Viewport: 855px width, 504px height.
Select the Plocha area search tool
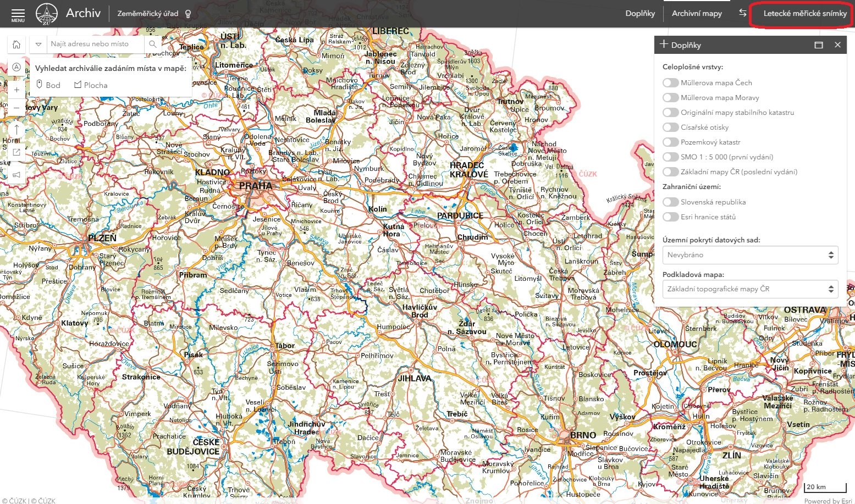click(x=91, y=85)
